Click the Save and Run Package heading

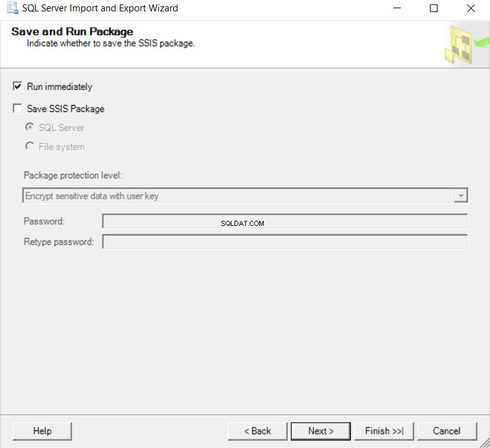coord(72,32)
